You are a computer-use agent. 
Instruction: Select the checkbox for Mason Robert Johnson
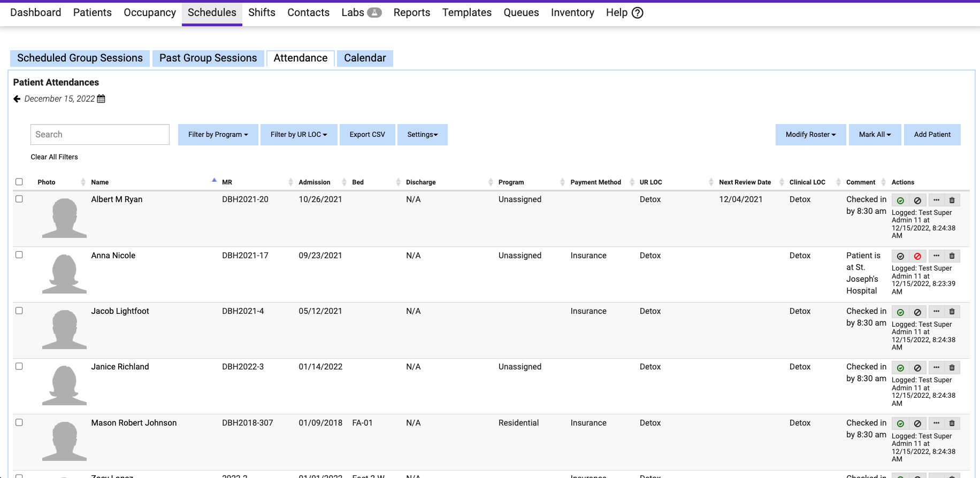[19, 422]
